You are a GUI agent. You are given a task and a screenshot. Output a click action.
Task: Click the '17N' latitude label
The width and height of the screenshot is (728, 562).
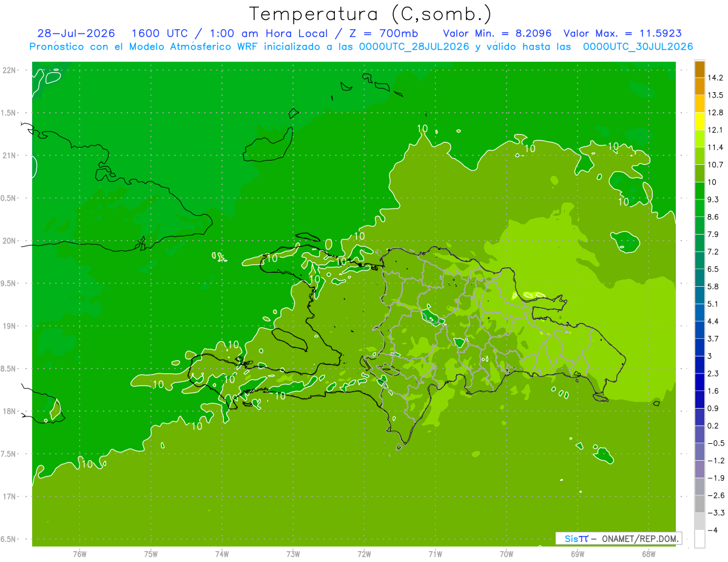coord(10,497)
